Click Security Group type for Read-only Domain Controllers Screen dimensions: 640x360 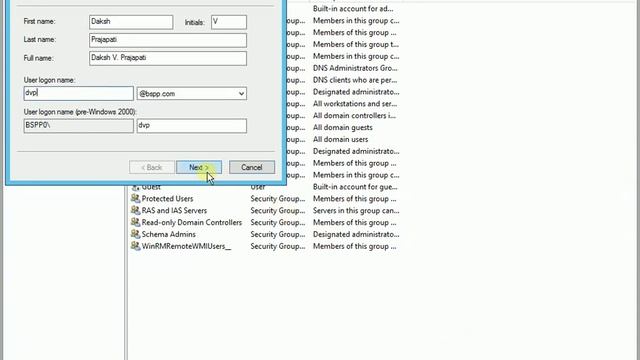[278, 222]
